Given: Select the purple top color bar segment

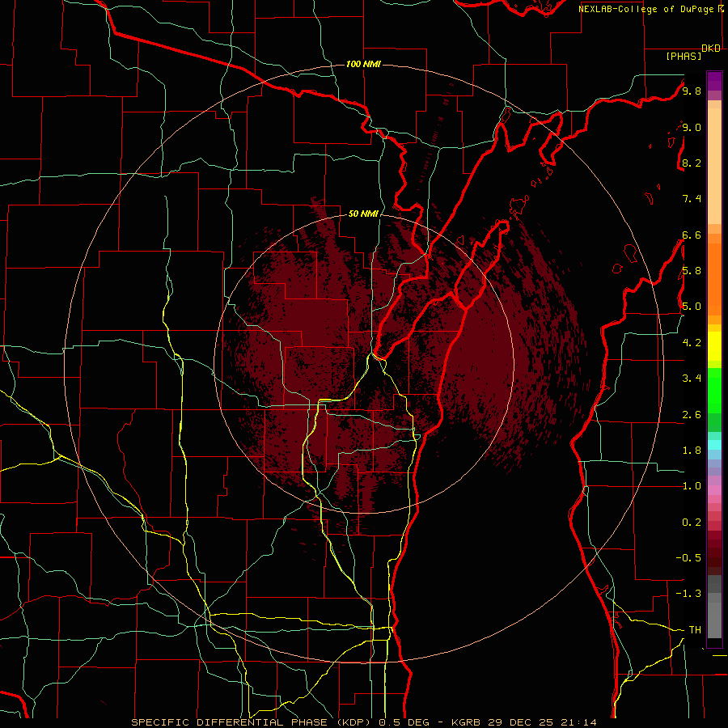Looking at the screenshot, I should coord(714,81).
